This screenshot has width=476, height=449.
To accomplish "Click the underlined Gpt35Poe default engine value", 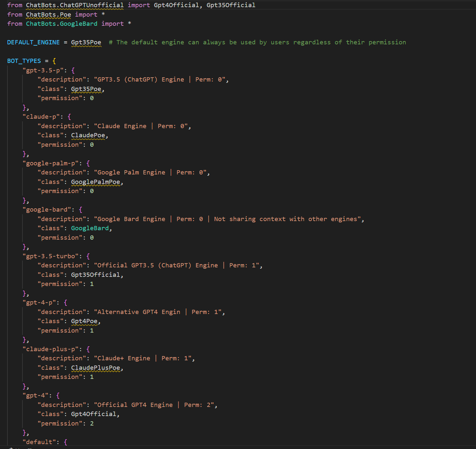I will click(86, 42).
